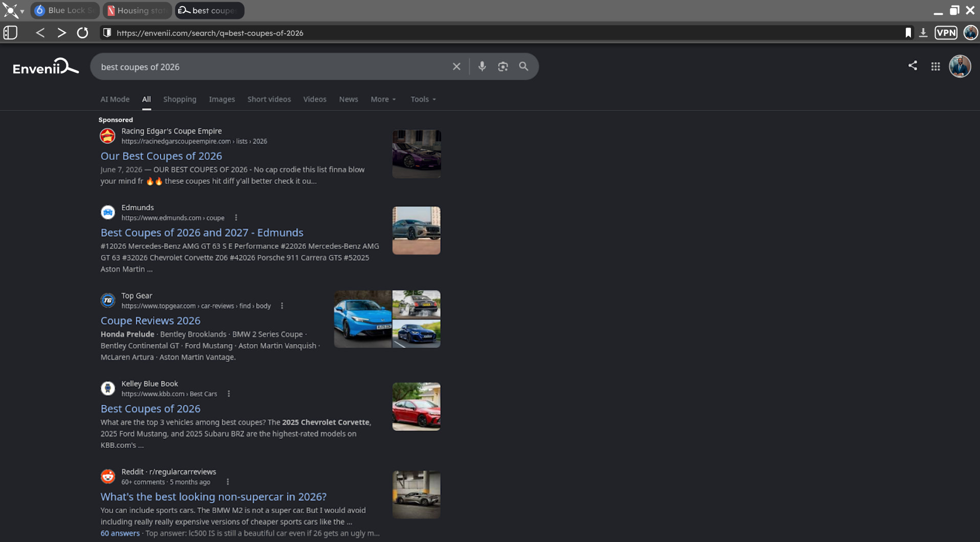Switch to AI Mode tab
Image resolution: width=980 pixels, height=542 pixels.
pos(115,99)
